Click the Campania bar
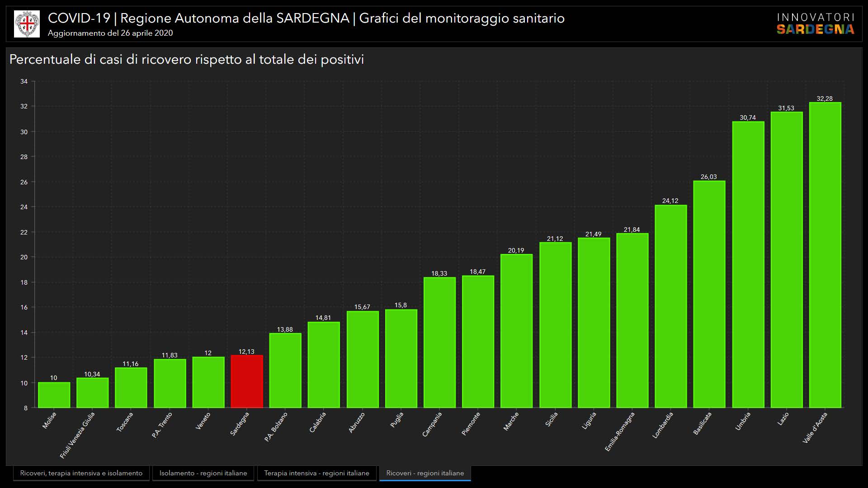 point(439,343)
